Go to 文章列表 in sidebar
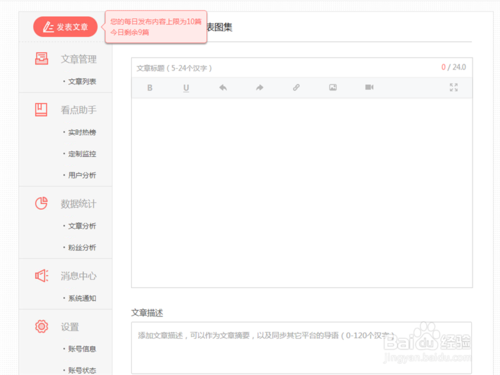Screen dimensions: 500x375 [82, 81]
